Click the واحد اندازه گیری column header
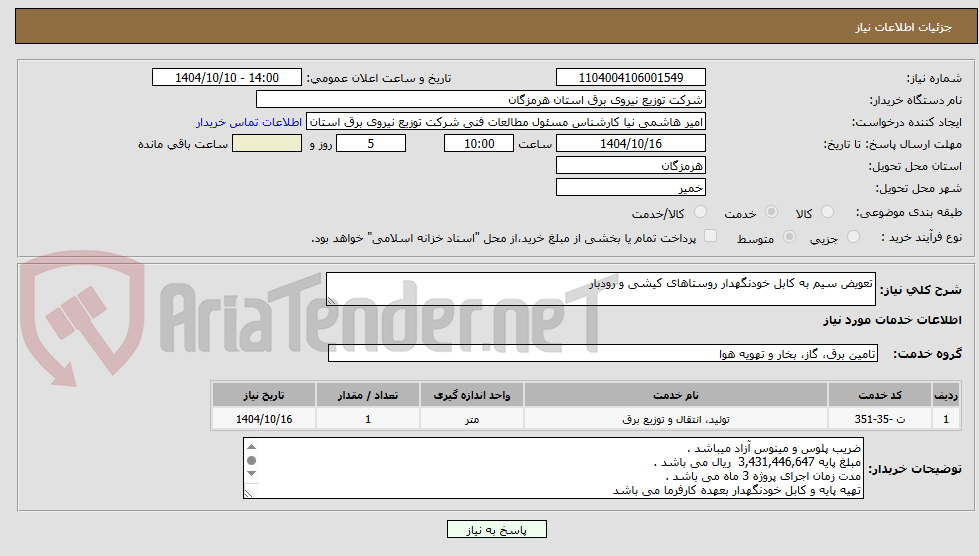The height and width of the screenshot is (556, 979). click(x=472, y=395)
